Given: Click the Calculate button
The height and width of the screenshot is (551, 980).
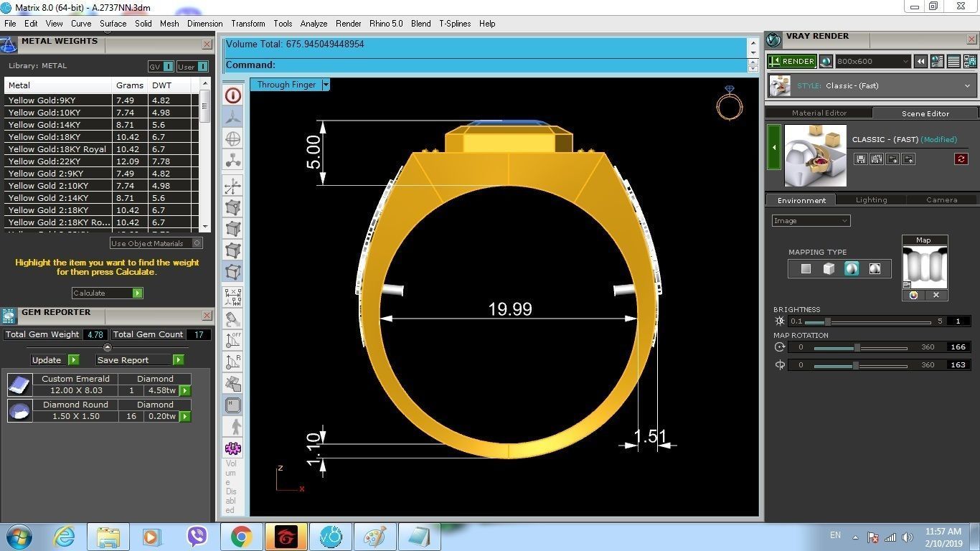Looking at the screenshot, I should [108, 293].
